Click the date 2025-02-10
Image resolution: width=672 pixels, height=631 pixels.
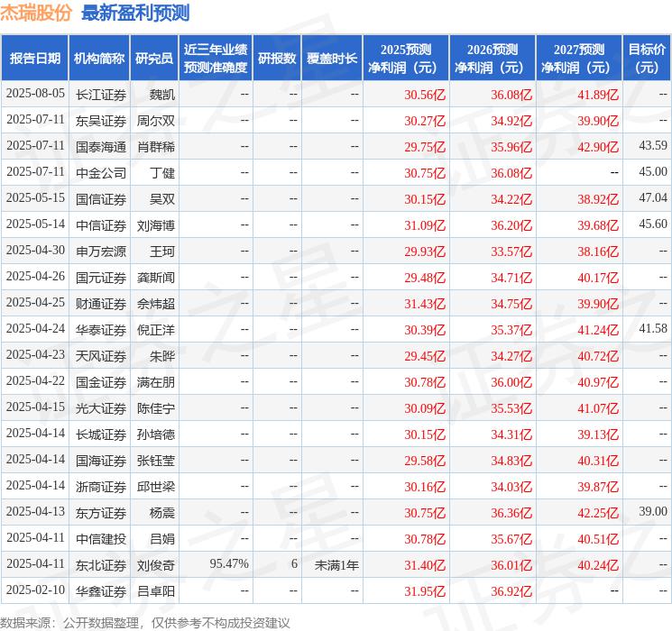pos(35,590)
